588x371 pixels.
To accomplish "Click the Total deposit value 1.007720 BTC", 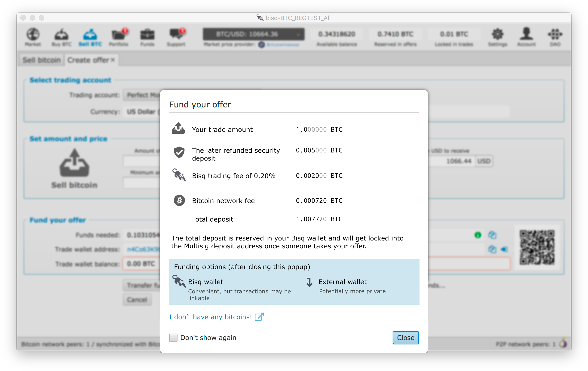I will click(319, 219).
